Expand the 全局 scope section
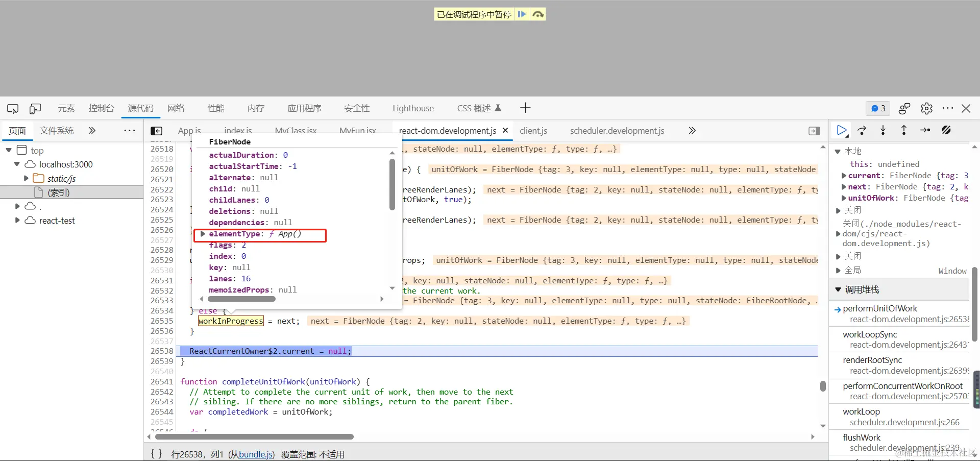This screenshot has height=461, width=980. tap(838, 271)
